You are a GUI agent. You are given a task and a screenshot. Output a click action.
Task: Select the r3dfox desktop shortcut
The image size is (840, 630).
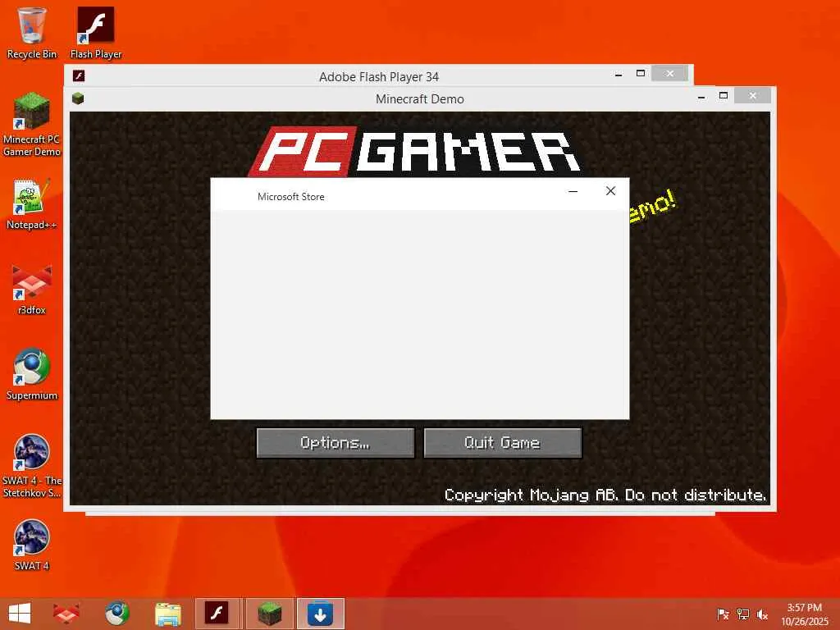(x=32, y=290)
